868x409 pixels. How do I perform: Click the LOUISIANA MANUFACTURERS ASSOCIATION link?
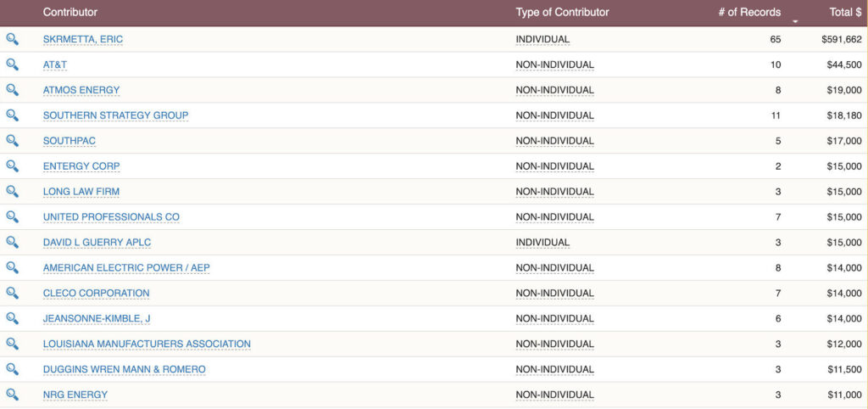pos(147,344)
